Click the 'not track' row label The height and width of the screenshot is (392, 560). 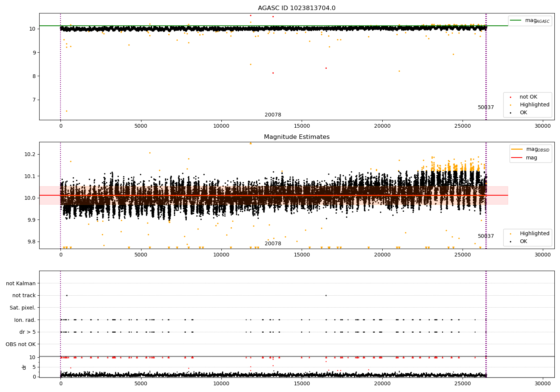pyautogui.click(x=24, y=296)
